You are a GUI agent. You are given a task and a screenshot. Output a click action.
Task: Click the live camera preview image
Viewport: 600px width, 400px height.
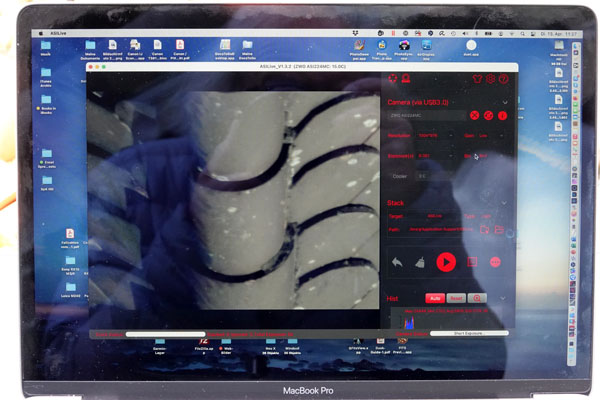[233, 200]
